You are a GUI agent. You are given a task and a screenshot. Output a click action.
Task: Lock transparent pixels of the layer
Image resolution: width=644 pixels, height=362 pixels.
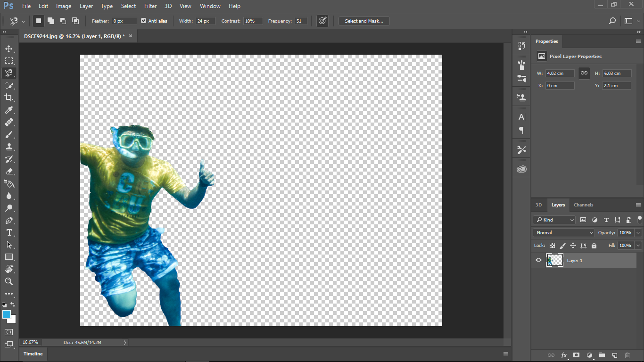(x=552, y=246)
